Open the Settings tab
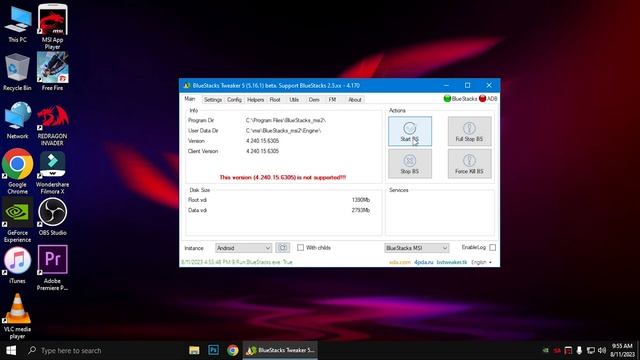The height and width of the screenshot is (360, 640). tap(213, 100)
